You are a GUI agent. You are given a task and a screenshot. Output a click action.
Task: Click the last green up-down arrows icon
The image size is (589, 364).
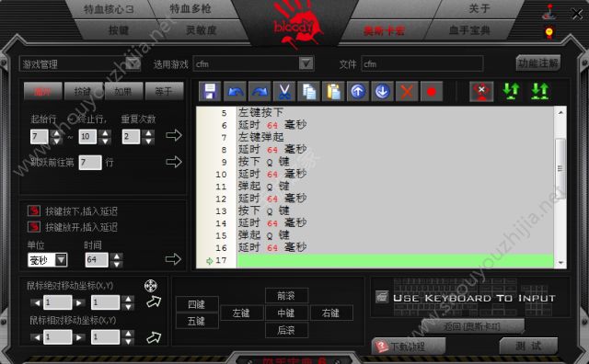coord(540,91)
